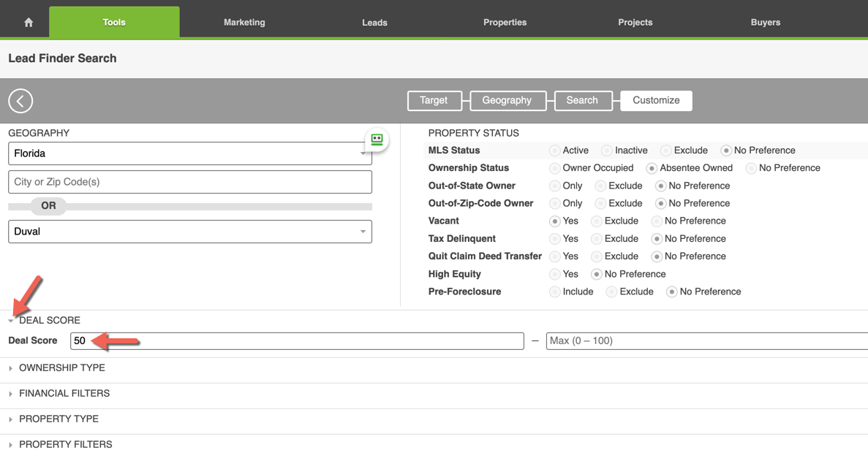The image size is (868, 461).
Task: Go to the Projects tab
Action: [x=635, y=22]
